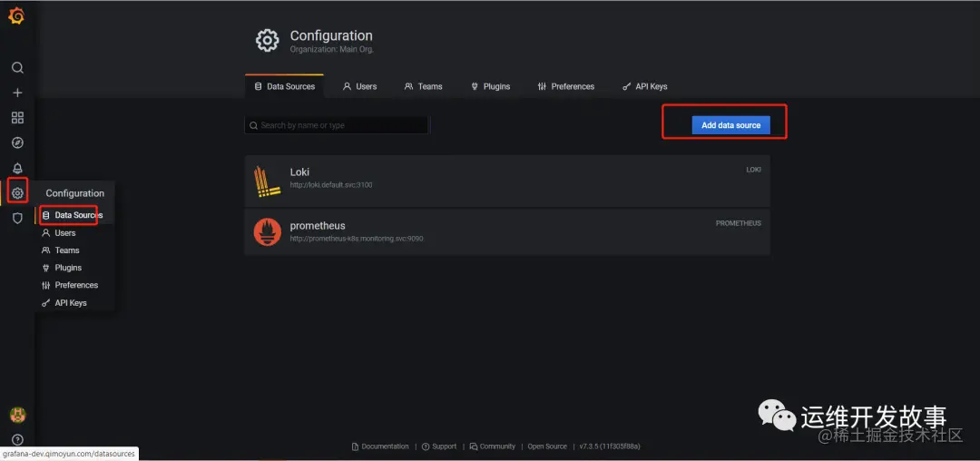Select Data Sources in Configuration flyout menu
The width and height of the screenshot is (980, 461).
coord(72,215)
